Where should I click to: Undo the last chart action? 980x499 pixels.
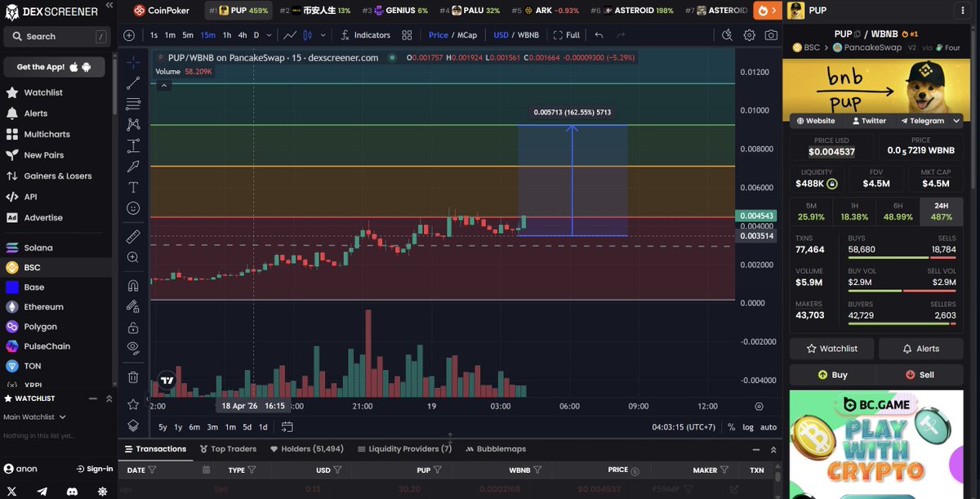599,35
